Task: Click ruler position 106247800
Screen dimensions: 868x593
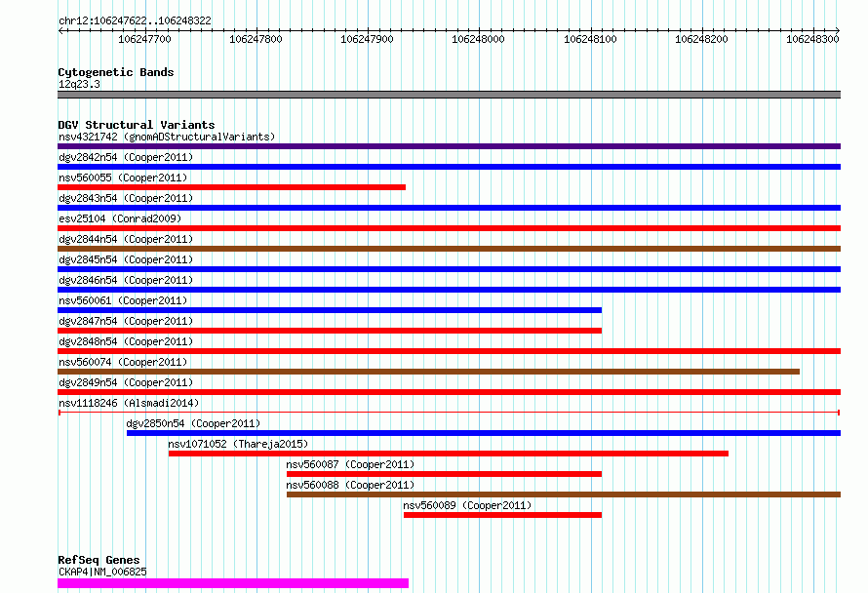Action: tap(256, 39)
